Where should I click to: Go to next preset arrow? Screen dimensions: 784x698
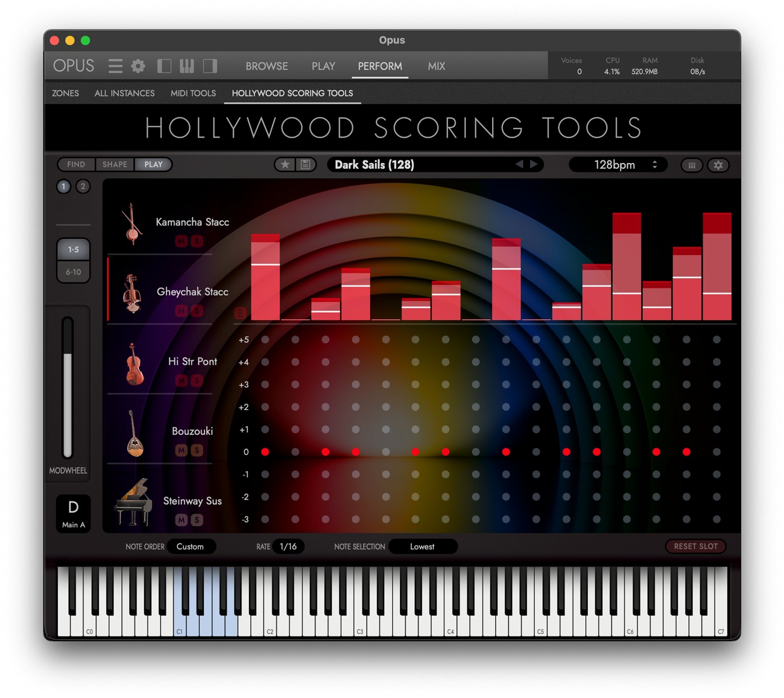[x=534, y=164]
